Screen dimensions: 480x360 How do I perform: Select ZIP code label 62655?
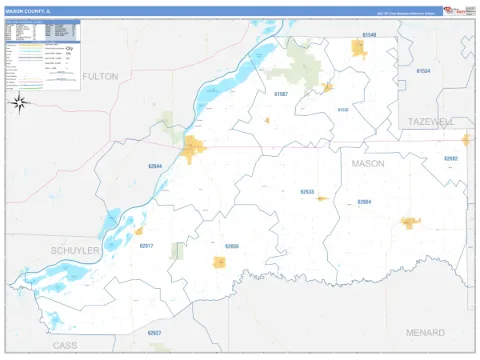[x=232, y=246]
